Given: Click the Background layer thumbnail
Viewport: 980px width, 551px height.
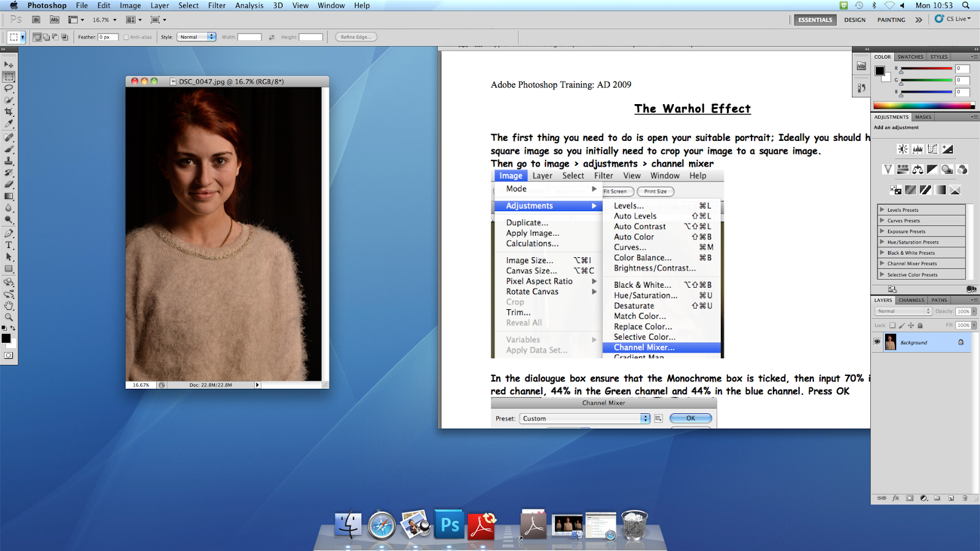Looking at the screenshot, I should [x=891, y=342].
